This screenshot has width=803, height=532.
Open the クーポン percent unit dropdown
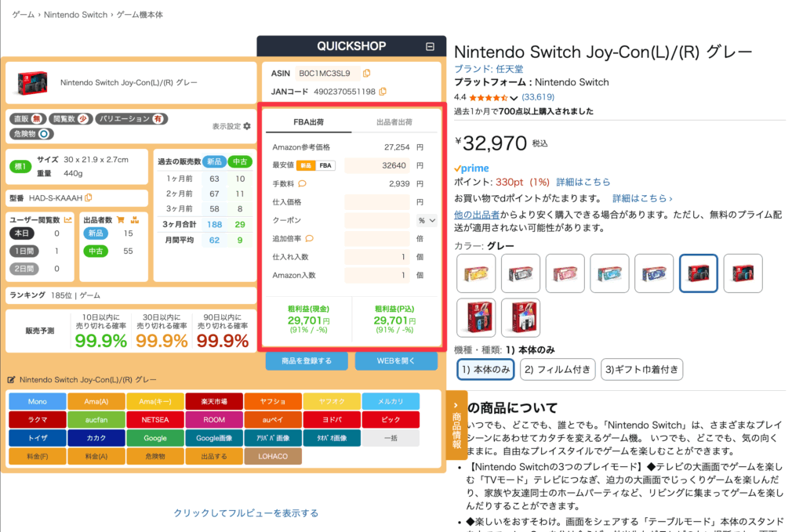pos(427,220)
